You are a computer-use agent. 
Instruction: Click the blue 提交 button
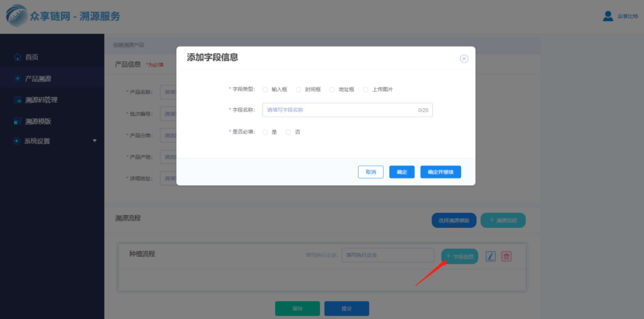coord(347,308)
